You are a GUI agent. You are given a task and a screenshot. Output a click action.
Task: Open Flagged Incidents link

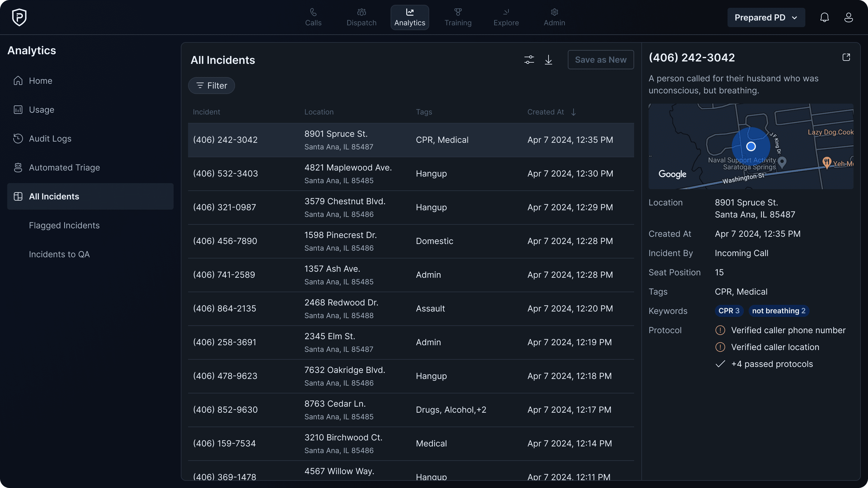pos(64,225)
